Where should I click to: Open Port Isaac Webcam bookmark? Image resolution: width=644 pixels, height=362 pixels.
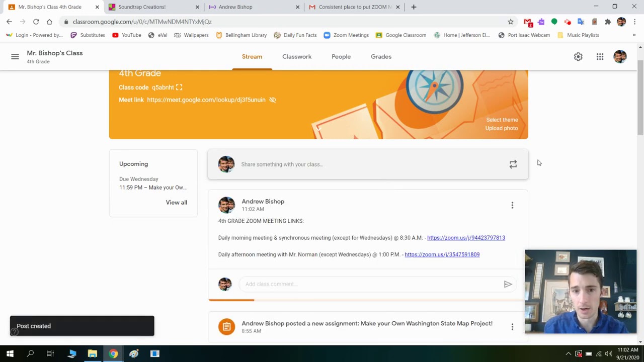click(x=524, y=35)
